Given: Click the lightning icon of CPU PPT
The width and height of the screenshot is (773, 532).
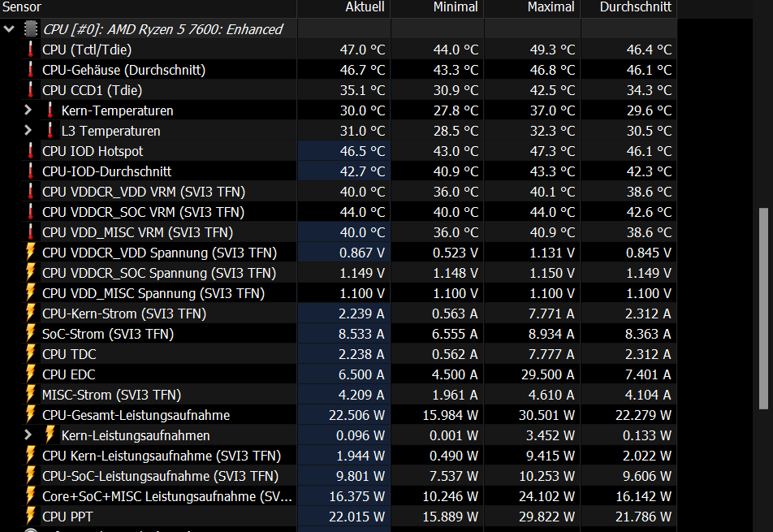Looking at the screenshot, I should point(31,517).
